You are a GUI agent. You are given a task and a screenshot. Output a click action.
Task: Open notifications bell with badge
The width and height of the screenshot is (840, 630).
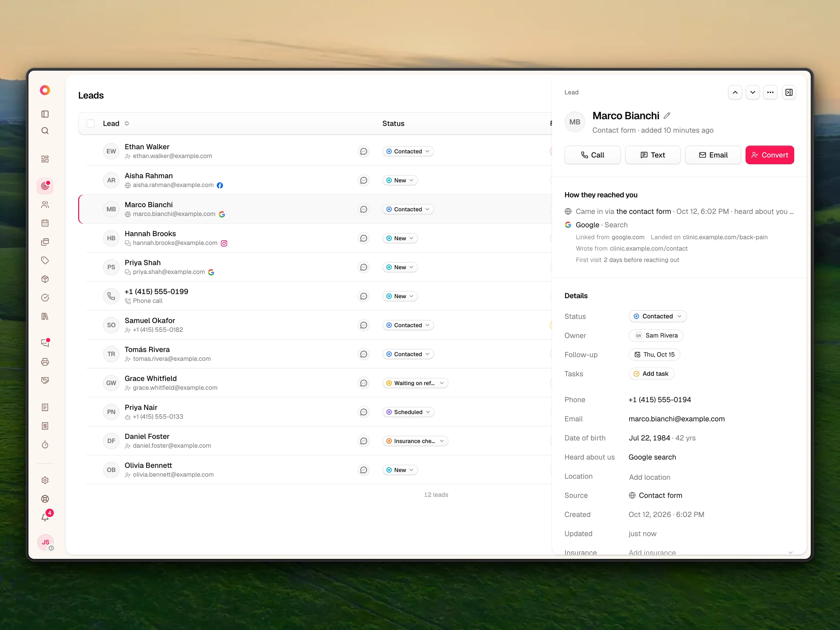45,516
